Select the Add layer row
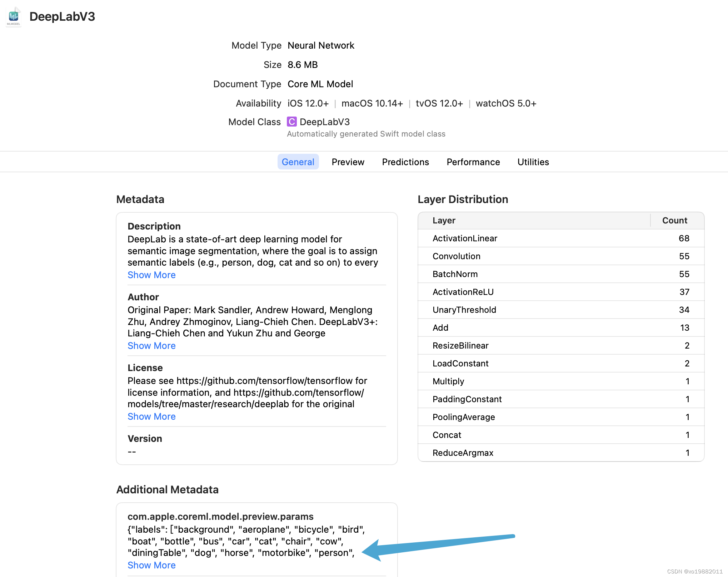The width and height of the screenshot is (728, 577). pyautogui.click(x=561, y=328)
